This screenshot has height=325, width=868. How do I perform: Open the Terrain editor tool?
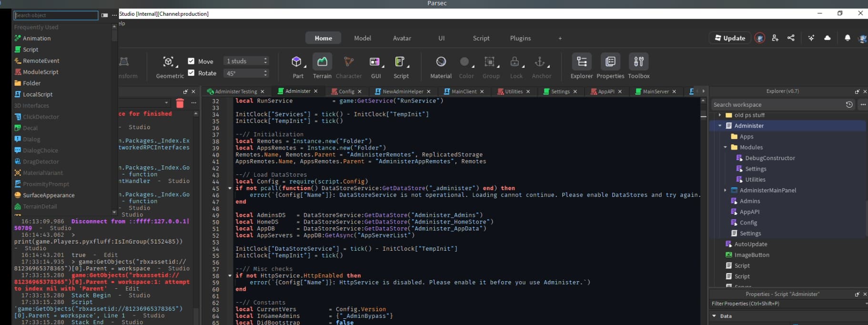(322, 61)
